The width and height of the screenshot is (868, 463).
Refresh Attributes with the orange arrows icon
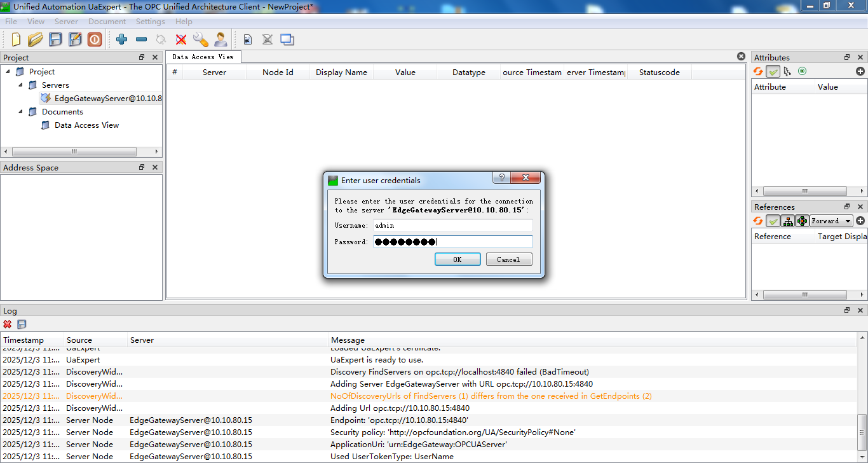(758, 71)
